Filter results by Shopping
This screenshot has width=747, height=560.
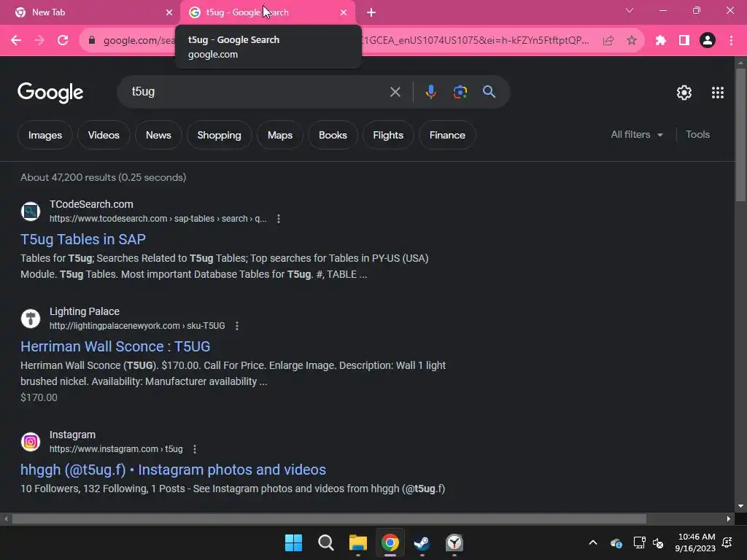219,135
